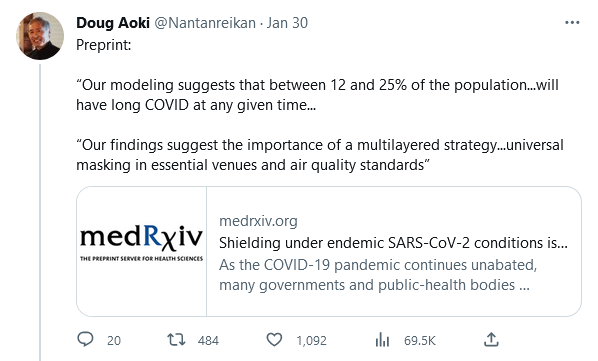The height and width of the screenshot is (361, 598).
Task: Click the tweet text about long COVID modeling
Action: pos(317,95)
